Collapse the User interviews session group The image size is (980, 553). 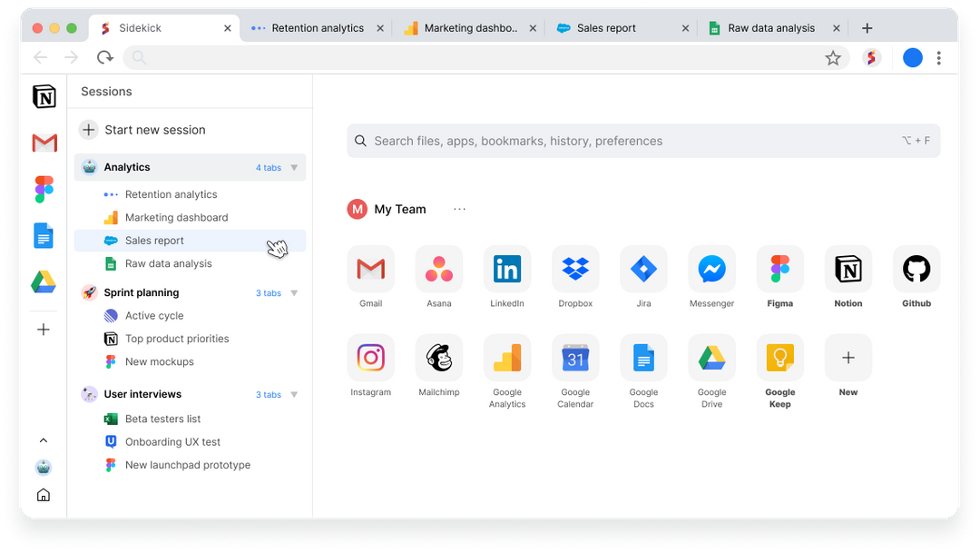click(x=295, y=394)
